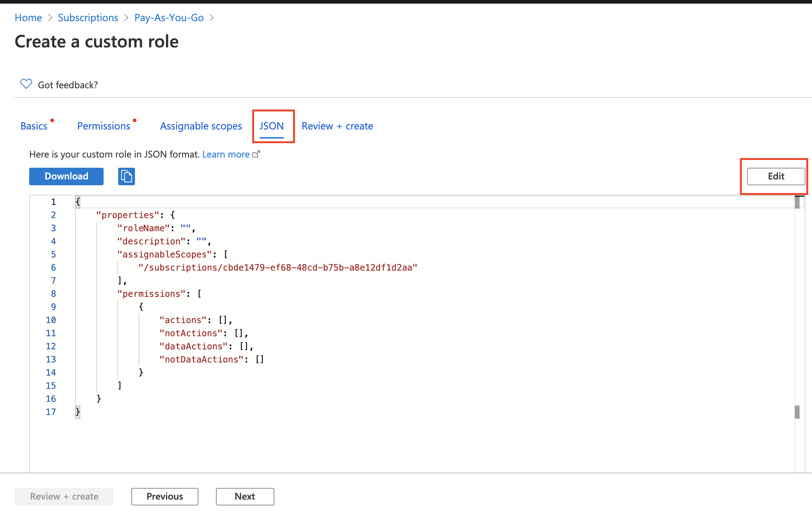Click the bottom Review + create button
Viewport: 812px width, 512px height.
[x=64, y=496]
